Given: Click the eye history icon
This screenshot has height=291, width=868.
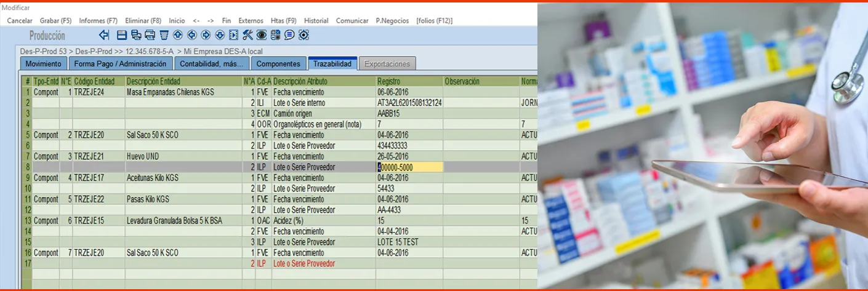Looking at the screenshot, I should [x=262, y=35].
